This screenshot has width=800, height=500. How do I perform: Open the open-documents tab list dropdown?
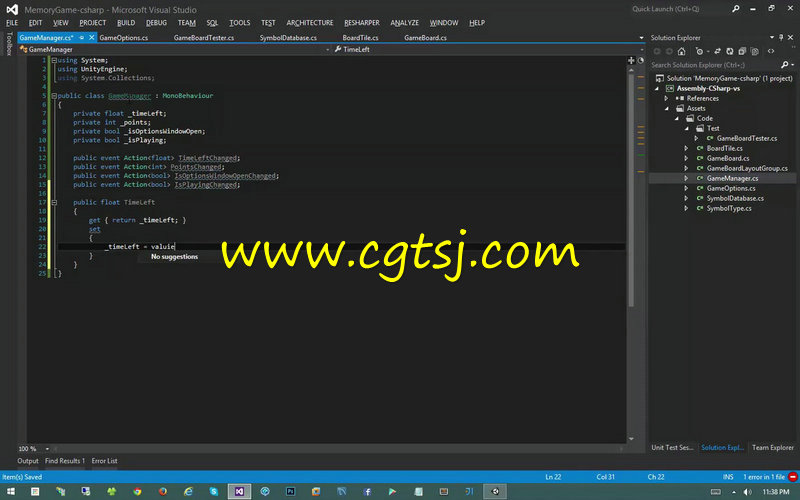coord(641,38)
